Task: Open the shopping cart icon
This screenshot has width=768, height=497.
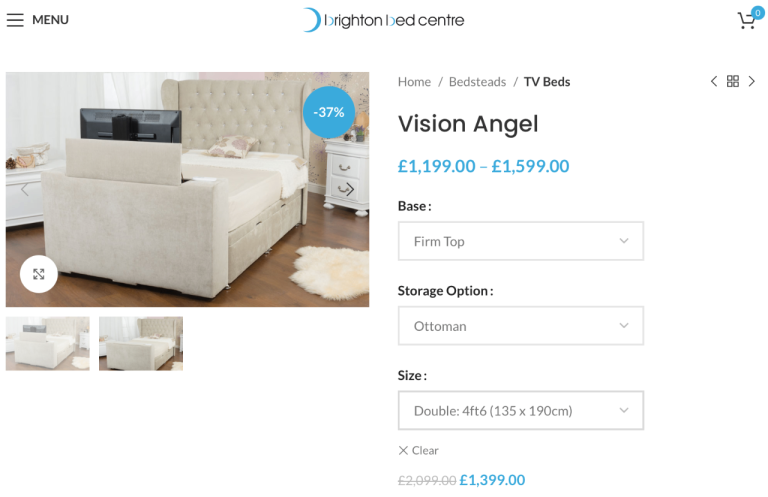Action: (x=747, y=20)
